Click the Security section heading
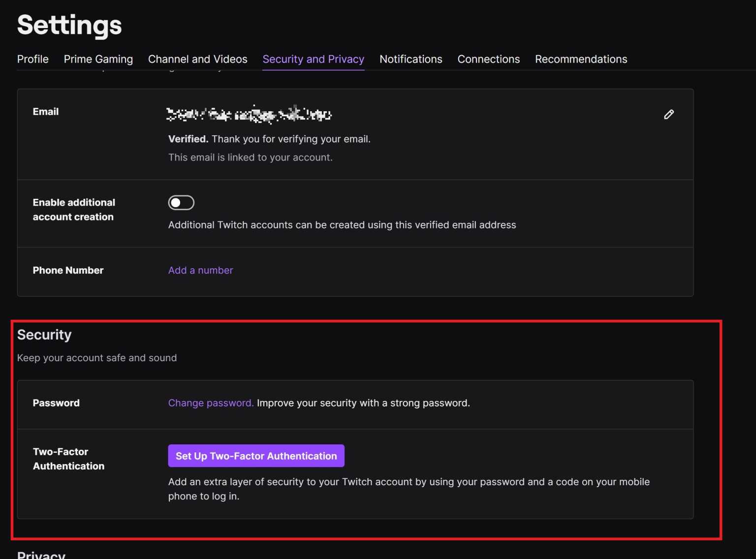This screenshot has width=756, height=559. (x=44, y=335)
